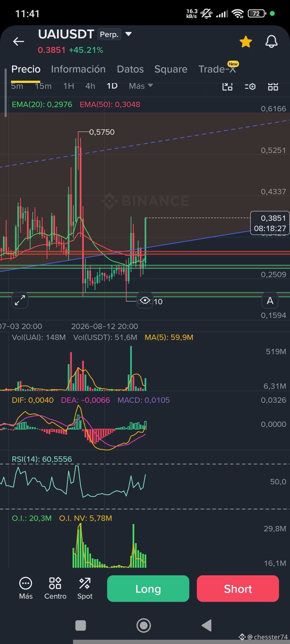290x644 pixels.
Task: Toggle the drawings visibility eye icon
Action: click(x=145, y=300)
